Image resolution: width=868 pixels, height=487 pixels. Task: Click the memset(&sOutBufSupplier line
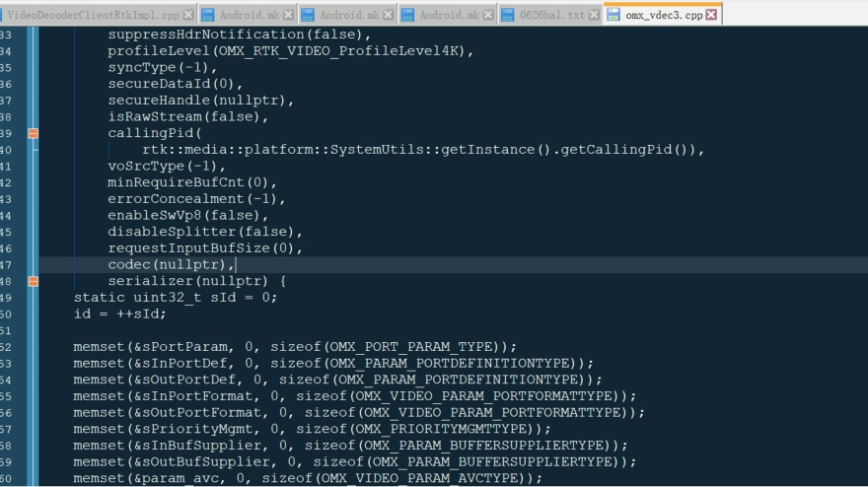coord(355,462)
